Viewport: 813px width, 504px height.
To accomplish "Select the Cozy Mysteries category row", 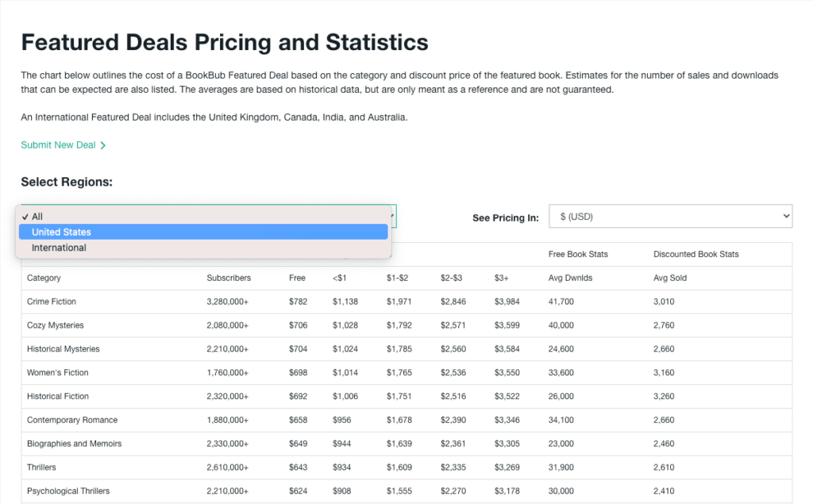I will coord(55,325).
